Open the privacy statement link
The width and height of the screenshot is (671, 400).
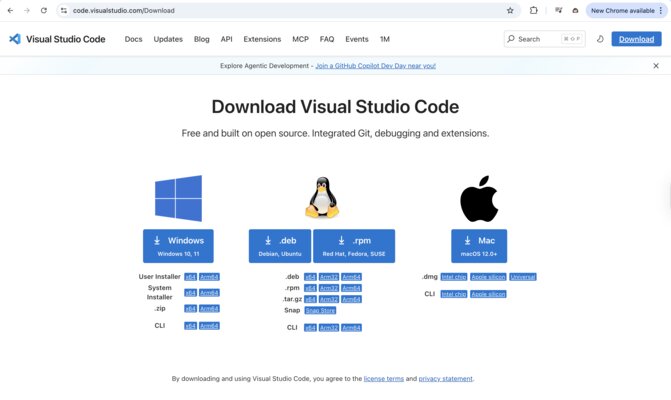tap(445, 379)
